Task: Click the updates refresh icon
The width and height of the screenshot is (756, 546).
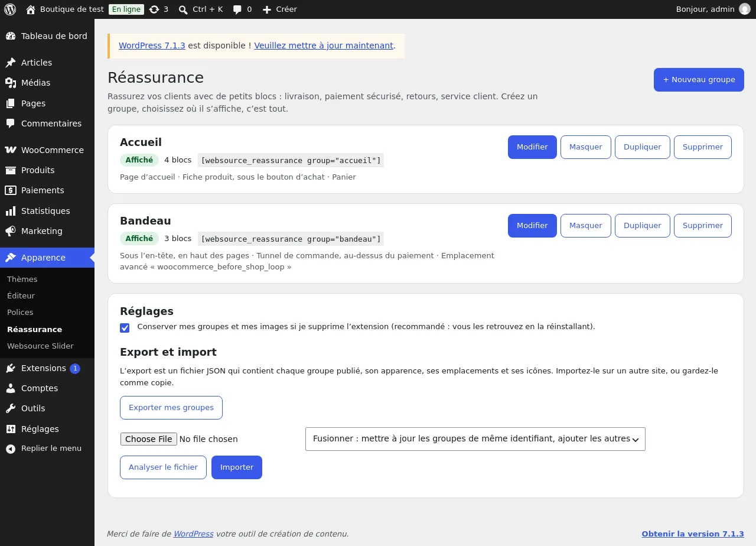Action: 154,9
